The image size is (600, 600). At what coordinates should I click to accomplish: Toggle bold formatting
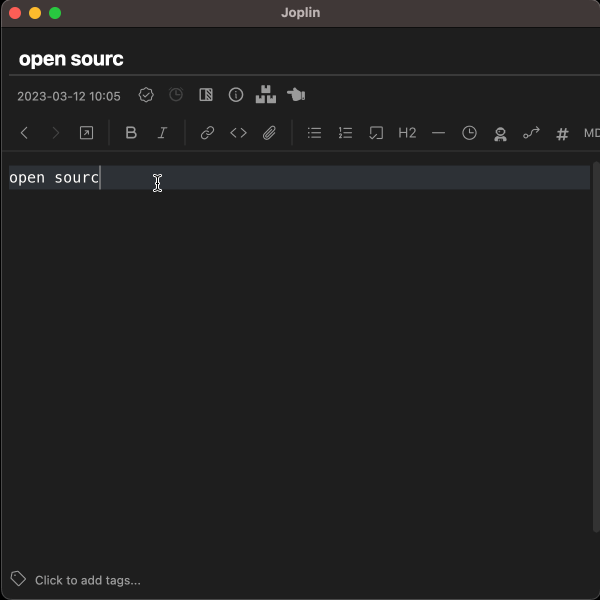coord(131,133)
